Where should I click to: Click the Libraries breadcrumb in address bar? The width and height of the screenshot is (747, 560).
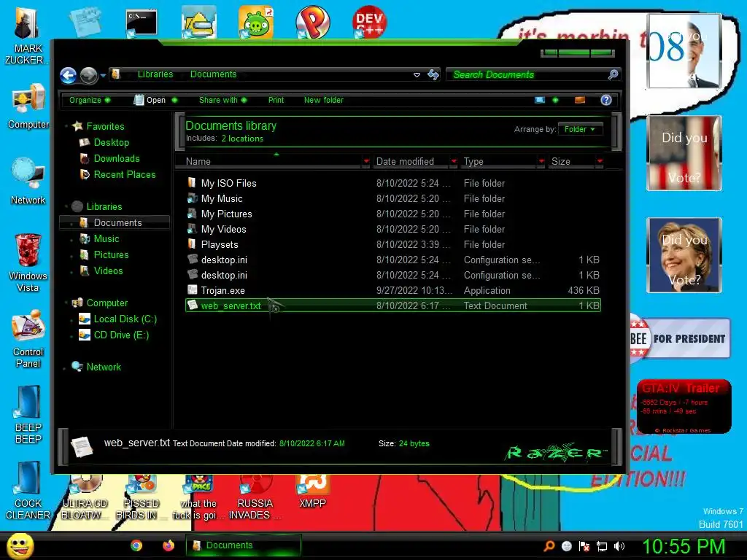point(155,74)
